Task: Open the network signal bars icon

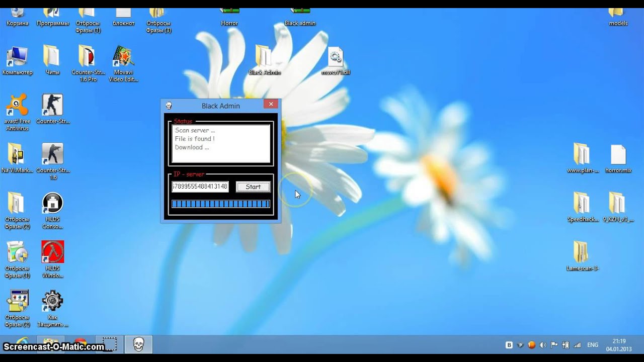Action: pyautogui.click(x=577, y=345)
